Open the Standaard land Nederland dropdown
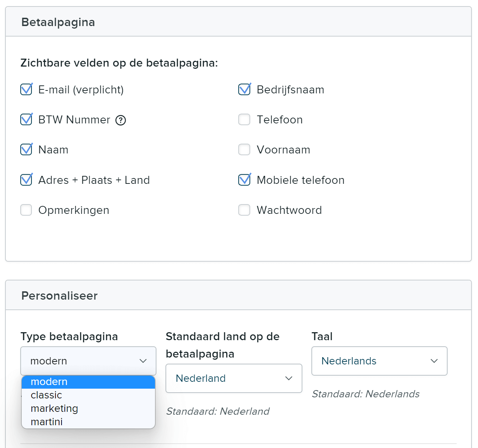The height and width of the screenshot is (448, 478). [234, 378]
